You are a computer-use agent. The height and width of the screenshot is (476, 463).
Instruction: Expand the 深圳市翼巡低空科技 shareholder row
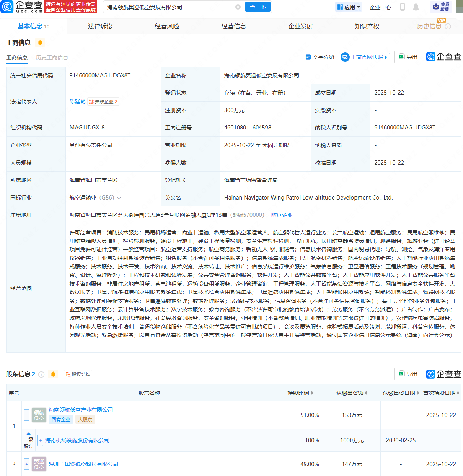click(26, 464)
